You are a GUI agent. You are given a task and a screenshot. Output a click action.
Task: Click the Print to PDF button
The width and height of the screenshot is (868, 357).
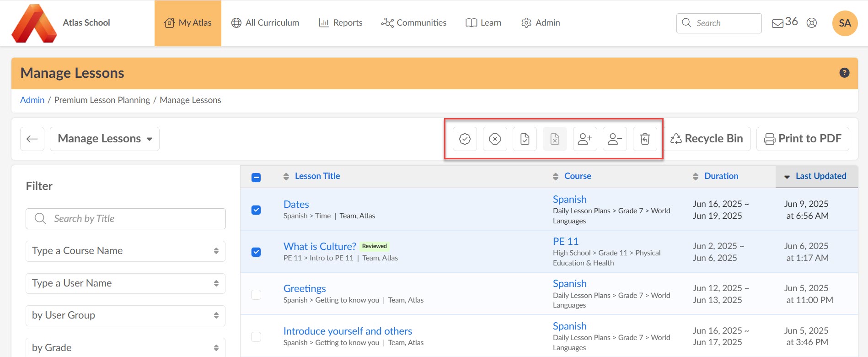pyautogui.click(x=803, y=139)
